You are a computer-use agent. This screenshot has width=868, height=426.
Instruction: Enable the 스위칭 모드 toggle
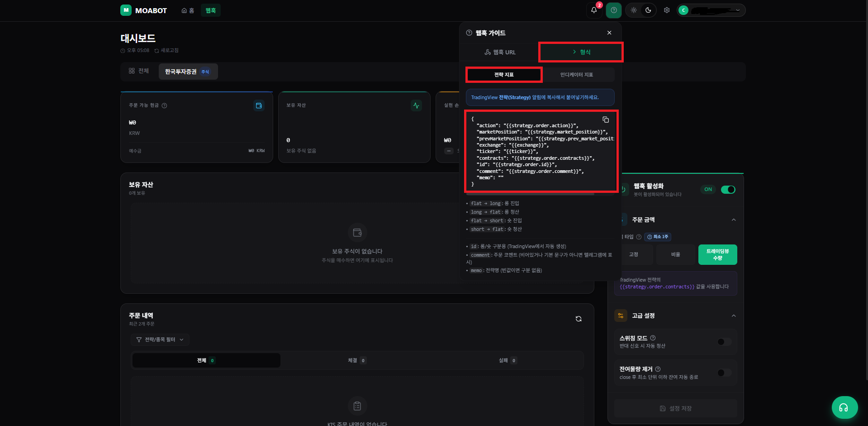tap(725, 342)
